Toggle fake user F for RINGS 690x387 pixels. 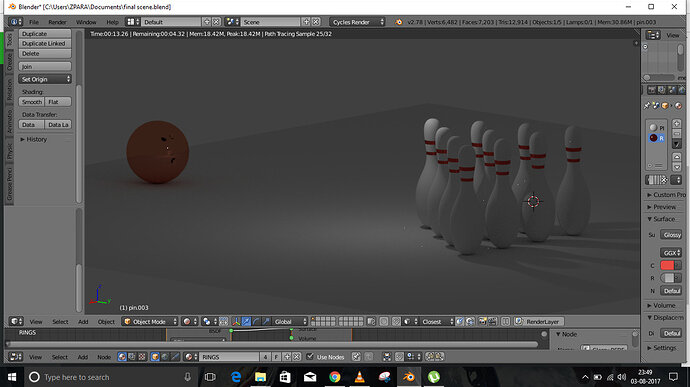[x=276, y=357]
